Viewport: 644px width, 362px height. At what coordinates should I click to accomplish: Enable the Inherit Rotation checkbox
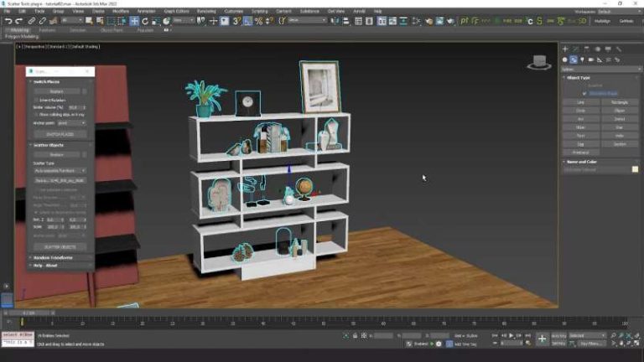coord(35,100)
